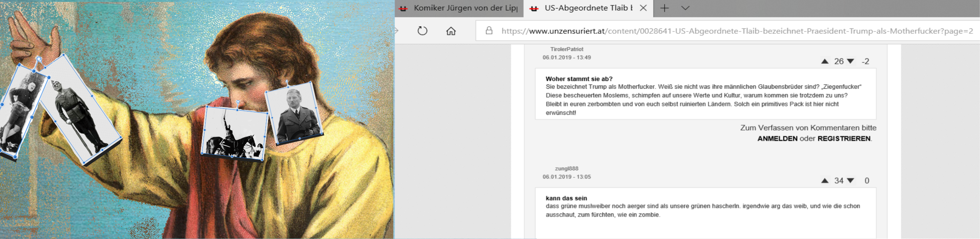980x239 pixels.
Task: Click the REGISTRIEREN link
Action: (x=844, y=139)
